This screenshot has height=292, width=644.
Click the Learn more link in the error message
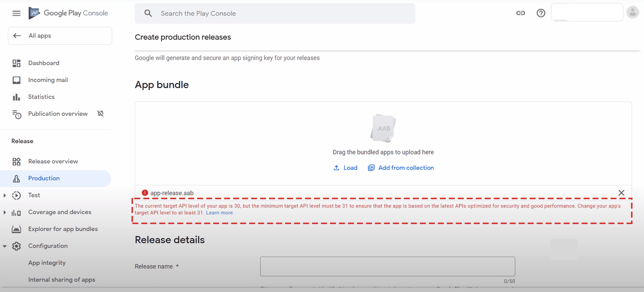[x=219, y=212]
